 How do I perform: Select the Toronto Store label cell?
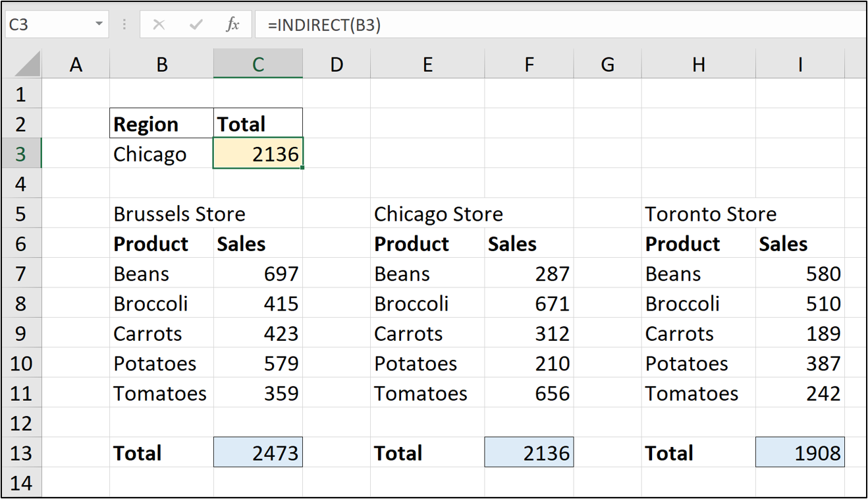click(x=699, y=214)
